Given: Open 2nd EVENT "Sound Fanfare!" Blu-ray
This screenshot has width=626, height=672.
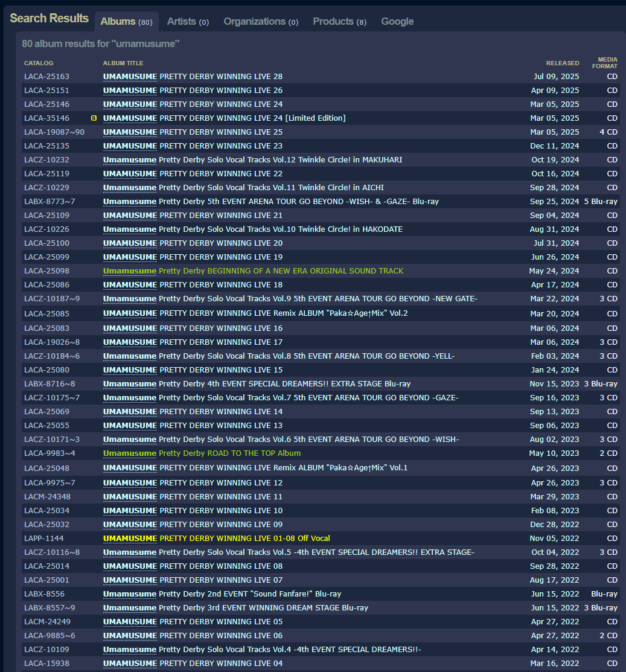Looking at the screenshot, I should (222, 594).
